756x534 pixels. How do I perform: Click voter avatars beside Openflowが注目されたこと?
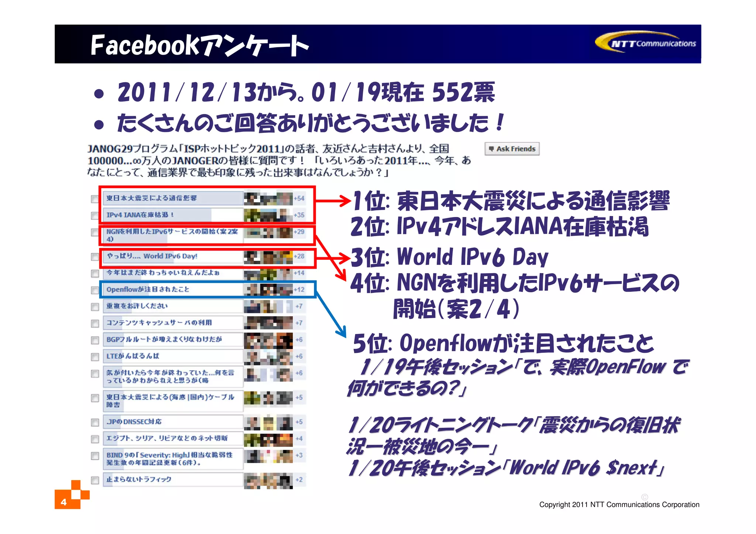click(x=268, y=289)
